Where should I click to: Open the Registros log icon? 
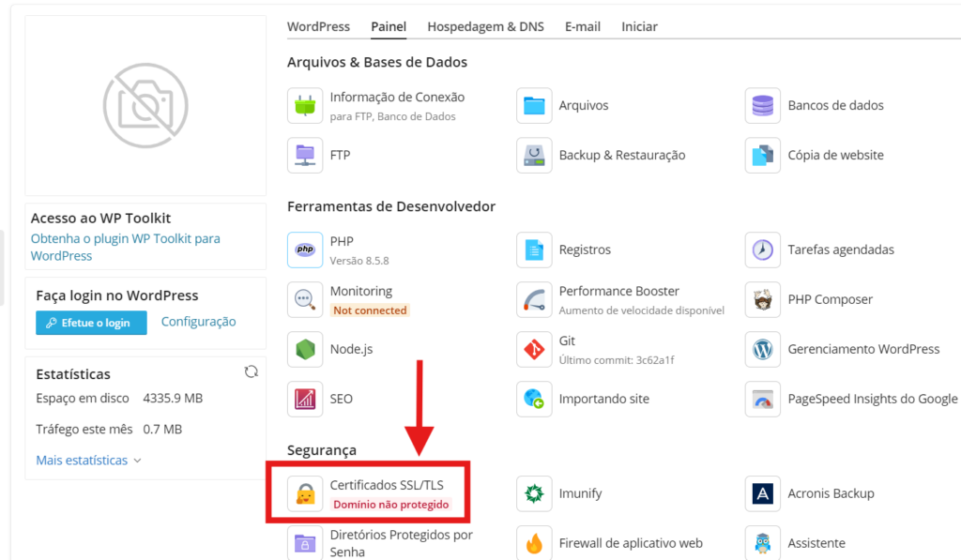click(x=534, y=250)
